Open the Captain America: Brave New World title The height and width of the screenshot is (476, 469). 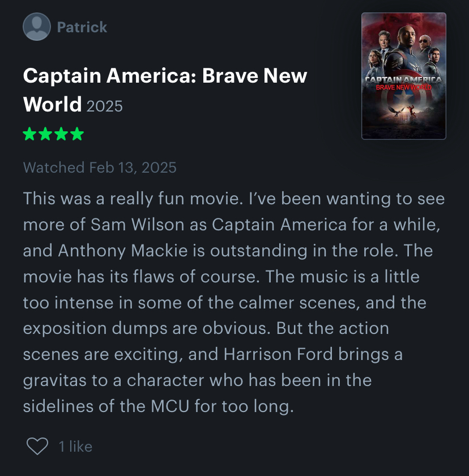[164, 76]
